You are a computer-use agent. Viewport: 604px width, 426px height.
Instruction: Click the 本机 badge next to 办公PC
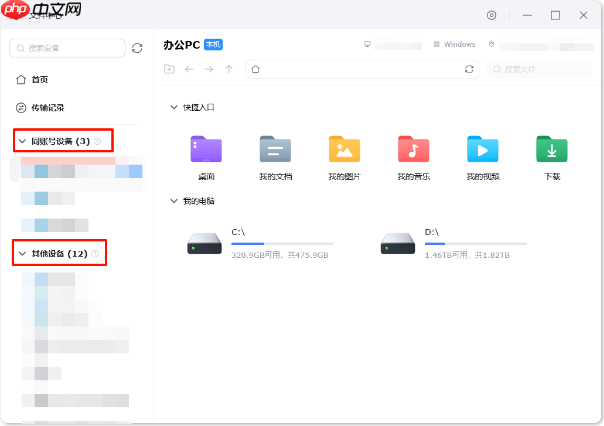pyautogui.click(x=213, y=45)
